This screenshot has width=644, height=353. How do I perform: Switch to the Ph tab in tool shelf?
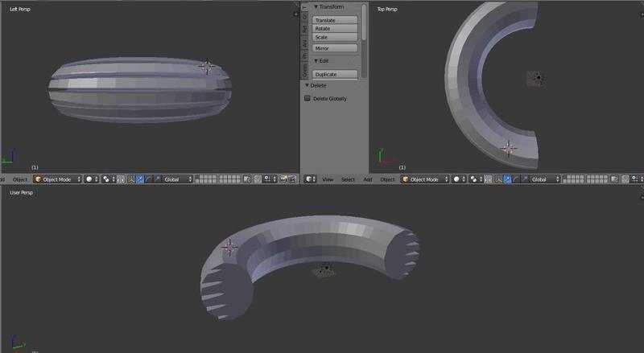(305, 55)
